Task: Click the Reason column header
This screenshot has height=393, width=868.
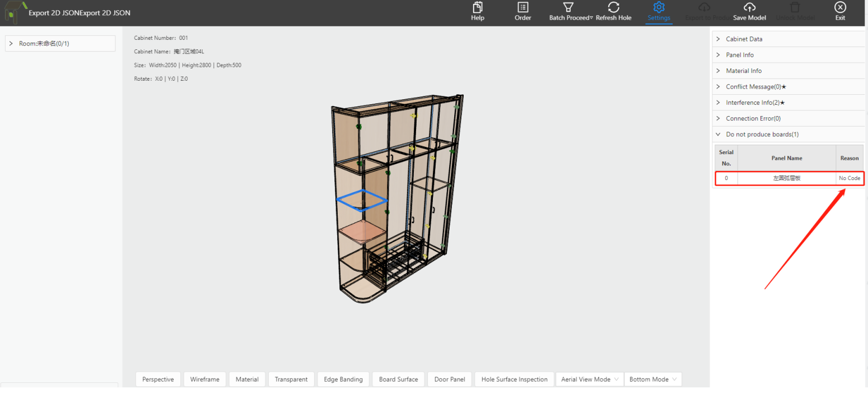Action: coord(850,158)
